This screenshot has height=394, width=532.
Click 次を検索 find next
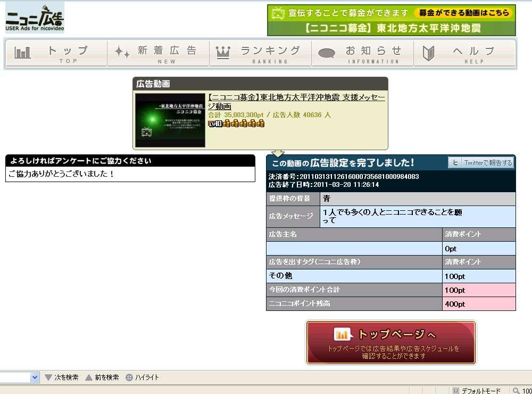pyautogui.click(x=62, y=377)
